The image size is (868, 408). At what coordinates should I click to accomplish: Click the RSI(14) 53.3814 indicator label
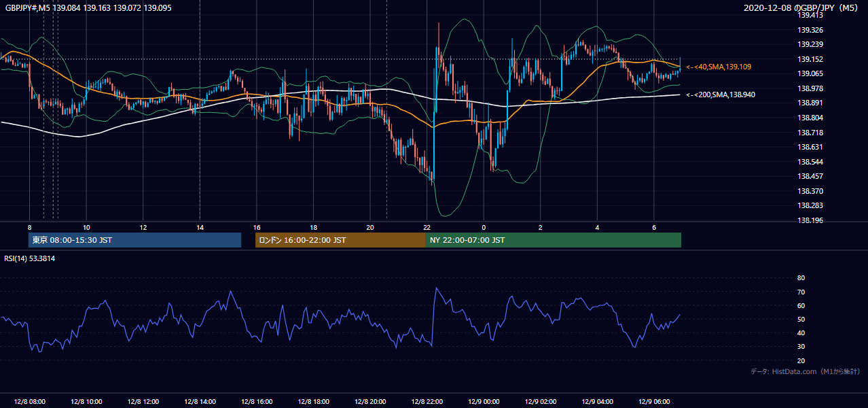[30, 258]
